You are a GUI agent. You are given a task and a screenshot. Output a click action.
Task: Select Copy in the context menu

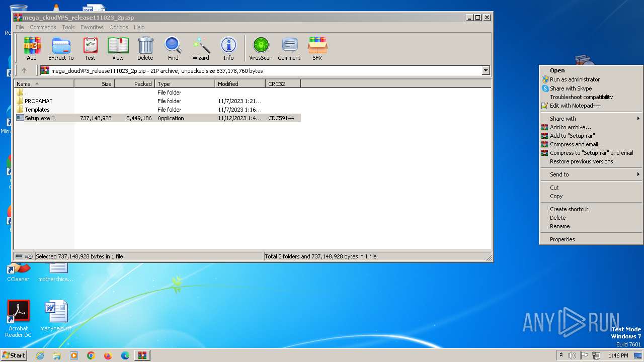click(591, 196)
